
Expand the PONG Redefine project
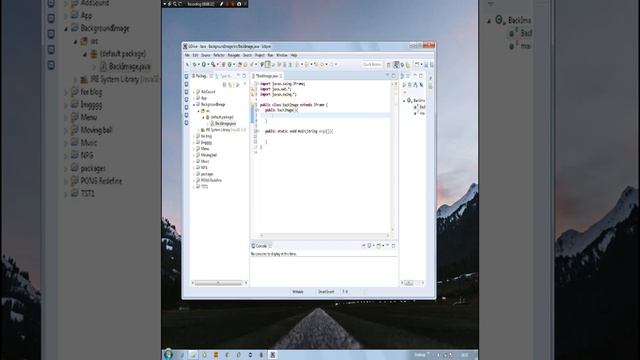194,180
